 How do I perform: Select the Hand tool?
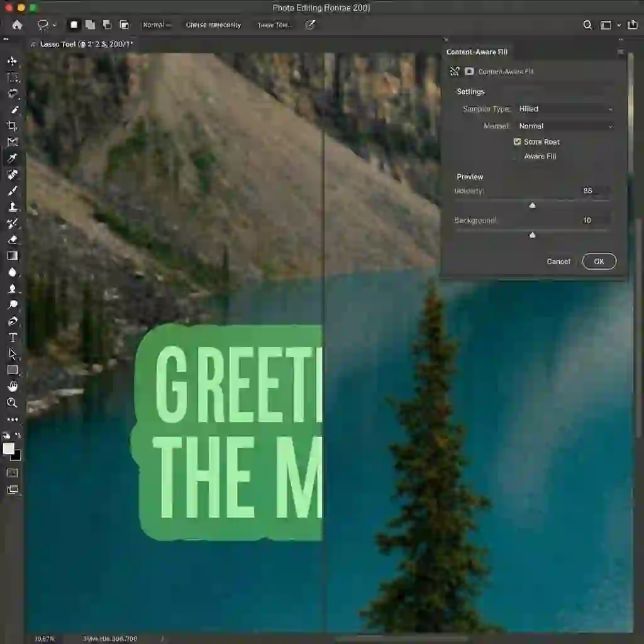(12, 386)
